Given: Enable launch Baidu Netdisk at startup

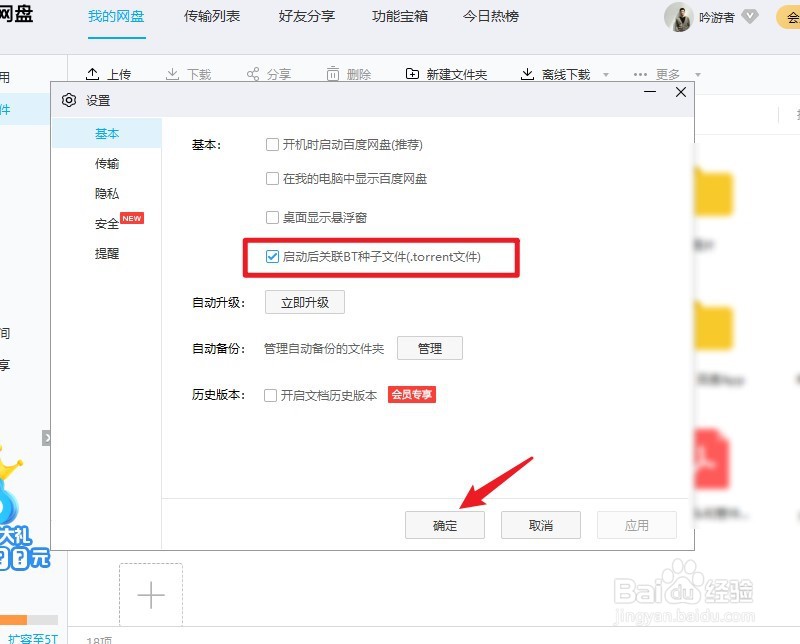Looking at the screenshot, I should click(272, 144).
